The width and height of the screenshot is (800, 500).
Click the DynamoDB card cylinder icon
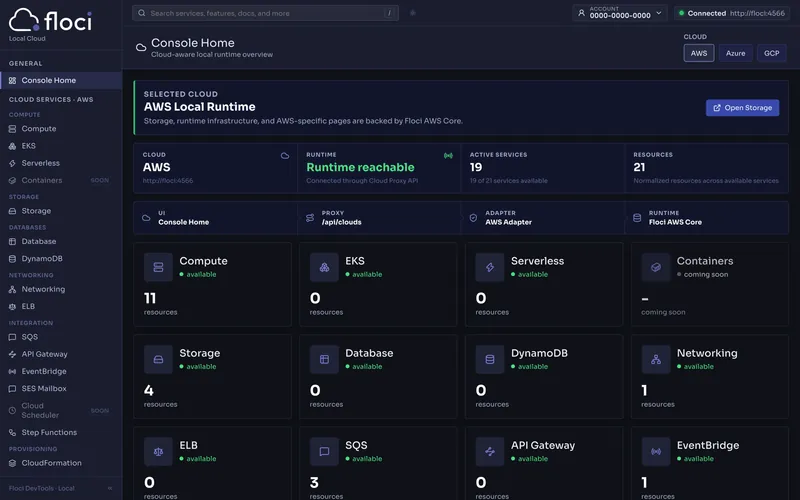coord(490,359)
